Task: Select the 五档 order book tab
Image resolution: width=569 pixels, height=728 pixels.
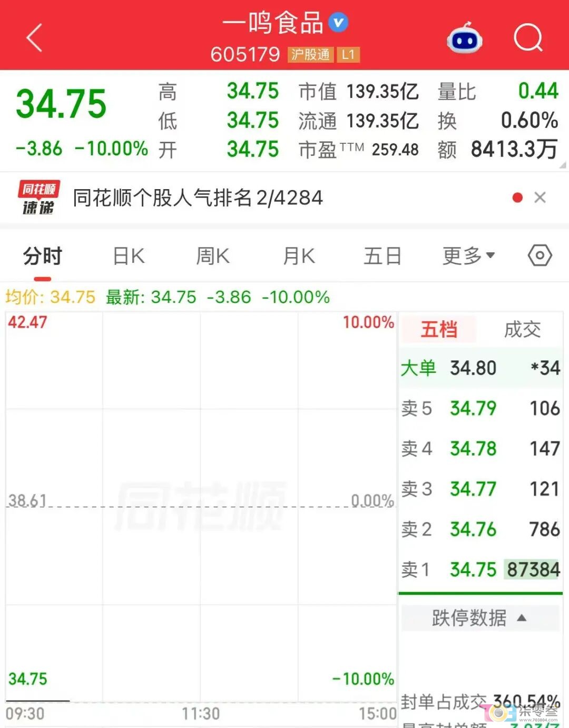Action: click(x=439, y=329)
